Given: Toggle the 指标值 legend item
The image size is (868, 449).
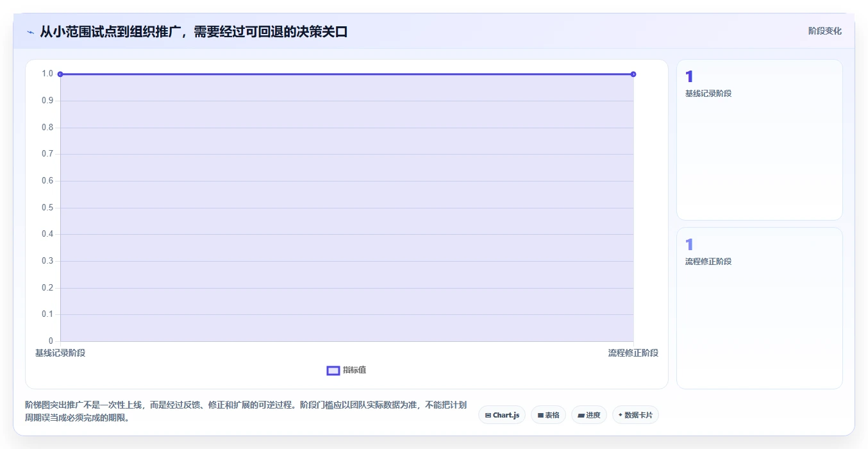Looking at the screenshot, I should click(346, 370).
